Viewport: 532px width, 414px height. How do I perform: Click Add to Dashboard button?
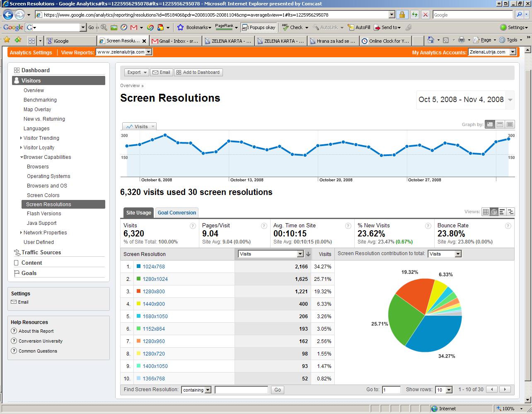(198, 72)
